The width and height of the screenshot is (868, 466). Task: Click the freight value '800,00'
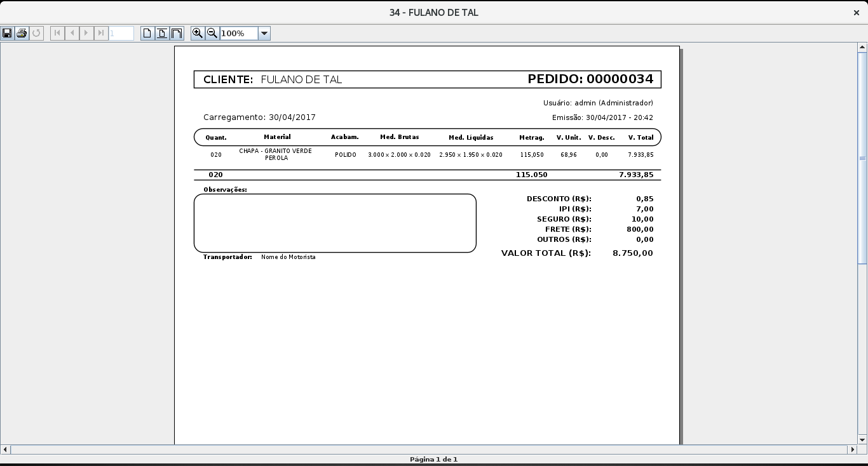640,229
